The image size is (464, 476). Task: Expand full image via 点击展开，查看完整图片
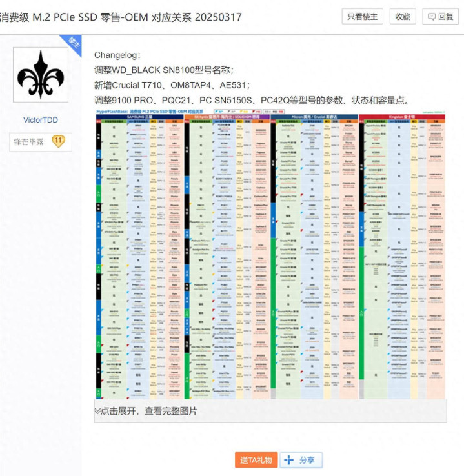(x=270, y=411)
